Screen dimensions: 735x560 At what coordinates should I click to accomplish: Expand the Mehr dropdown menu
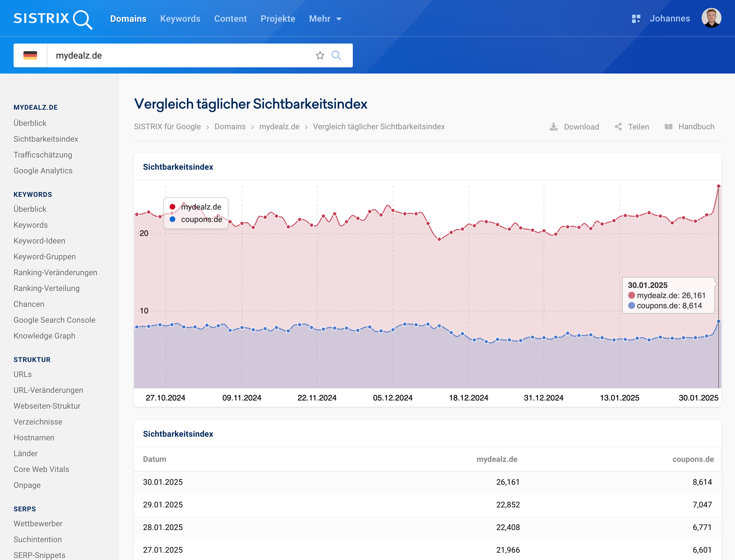[x=325, y=19]
